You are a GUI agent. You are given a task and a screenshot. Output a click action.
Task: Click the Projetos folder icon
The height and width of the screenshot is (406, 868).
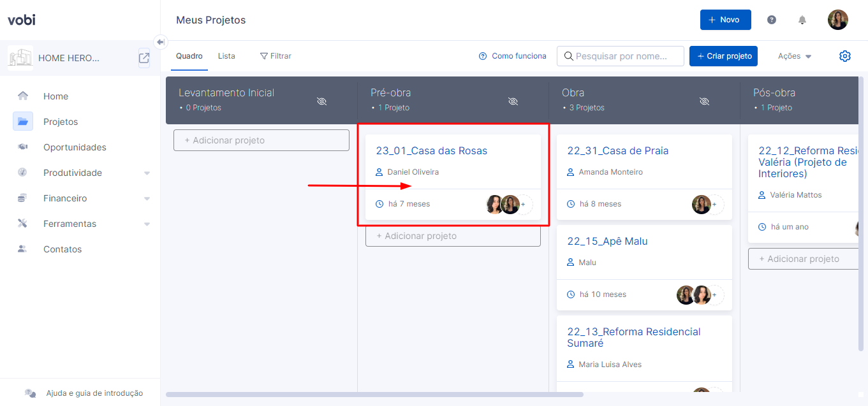[23, 122]
